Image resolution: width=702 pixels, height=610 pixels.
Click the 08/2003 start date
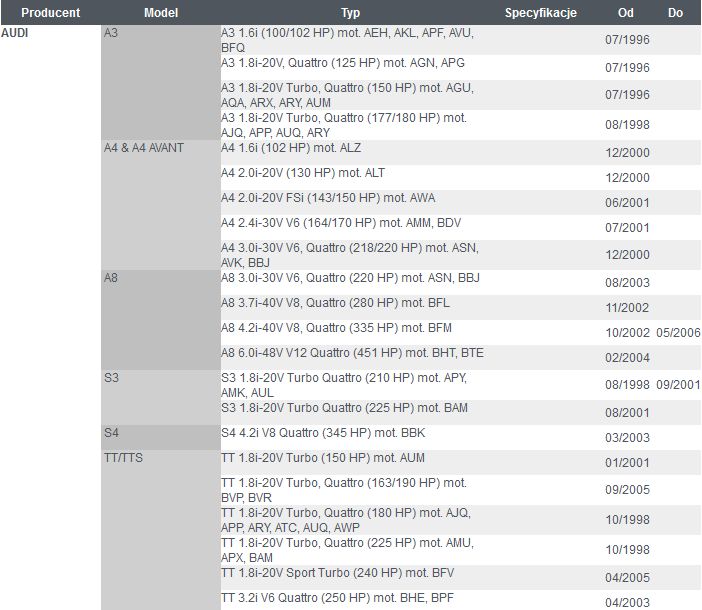tap(627, 283)
